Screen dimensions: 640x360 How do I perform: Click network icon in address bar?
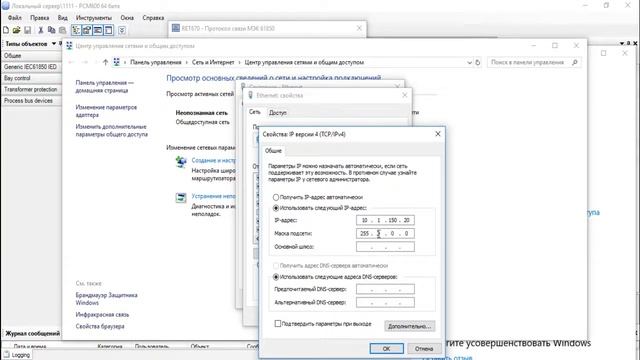[x=117, y=62]
